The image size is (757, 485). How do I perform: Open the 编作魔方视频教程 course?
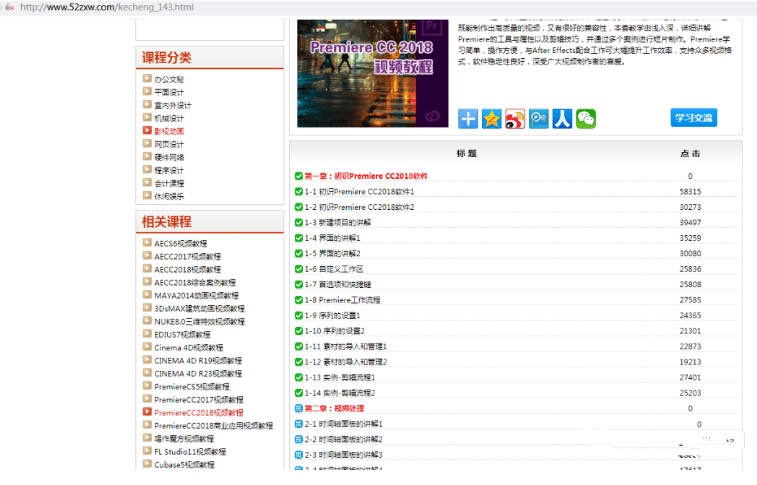184,439
